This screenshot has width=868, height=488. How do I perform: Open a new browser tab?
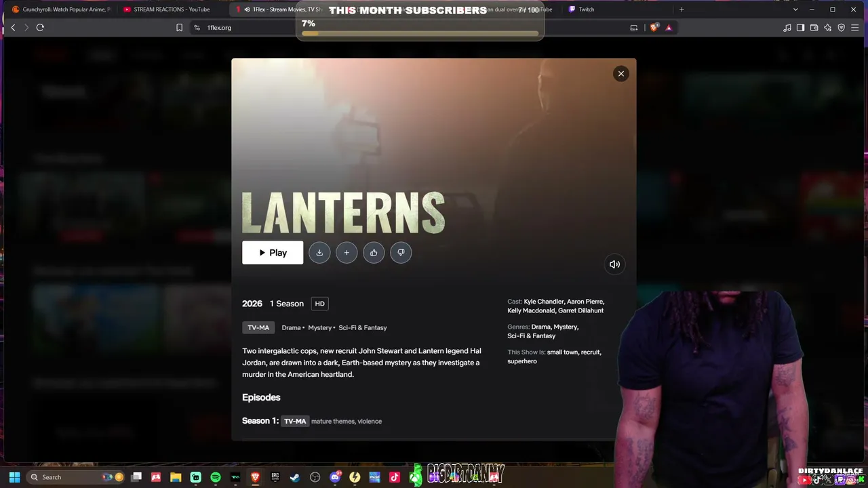(x=682, y=9)
